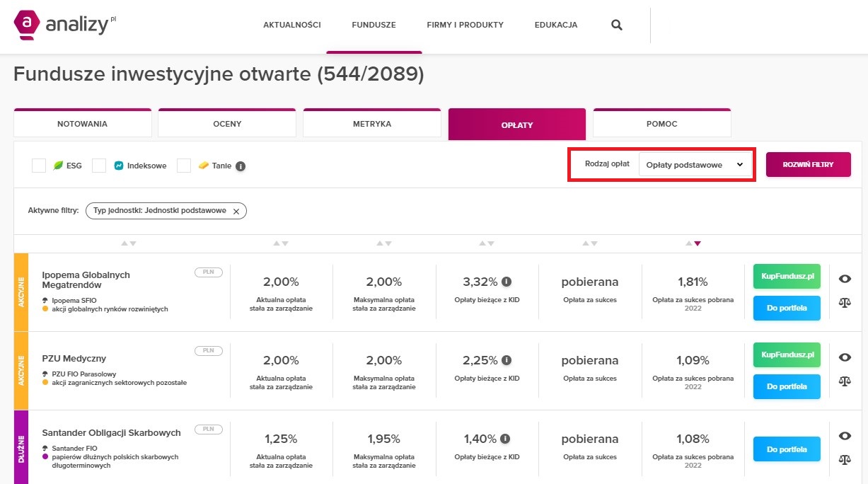Tick the Tanie filter checkbox
The width and height of the screenshot is (868, 484).
click(x=184, y=166)
